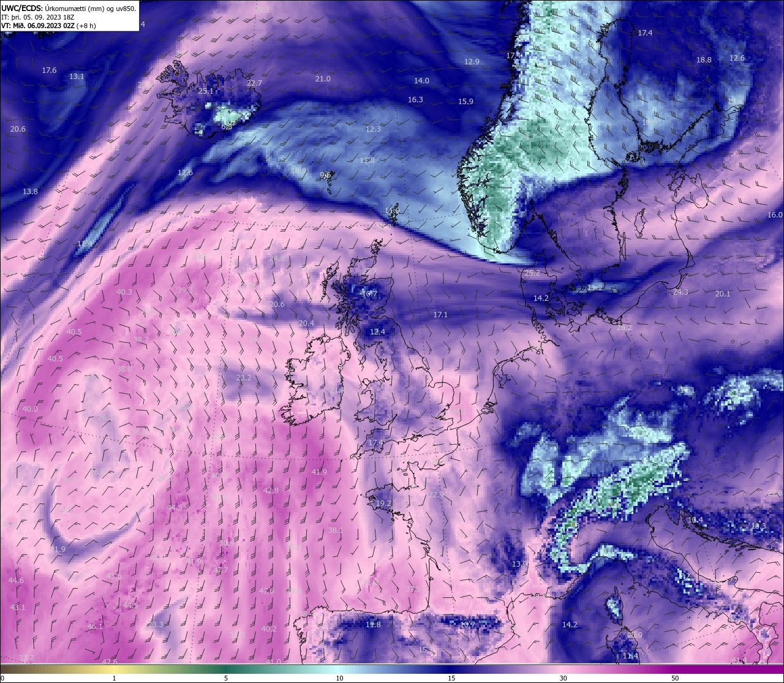The width and height of the screenshot is (784, 683).
Task: Click the map value 39.3
Action: (185, 290)
